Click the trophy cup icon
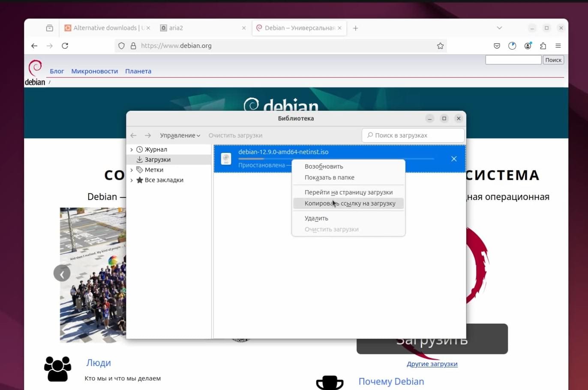 tap(330, 383)
